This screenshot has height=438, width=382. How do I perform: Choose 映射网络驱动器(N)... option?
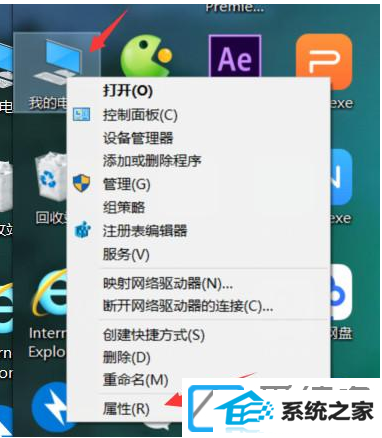coord(168,284)
